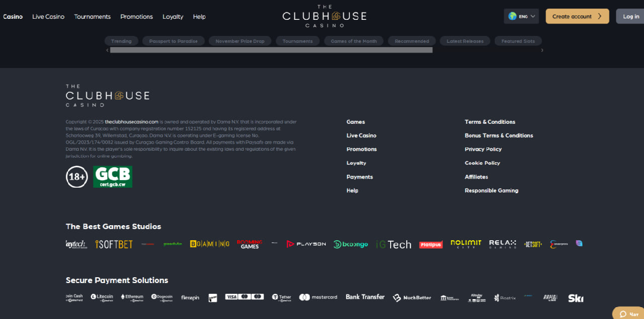Click the right carousel arrow

(542, 49)
